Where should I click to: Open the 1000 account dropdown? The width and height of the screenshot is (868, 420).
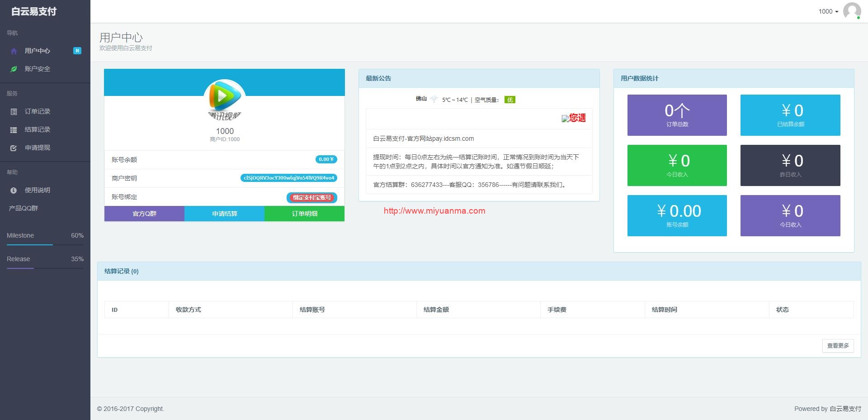(x=828, y=11)
